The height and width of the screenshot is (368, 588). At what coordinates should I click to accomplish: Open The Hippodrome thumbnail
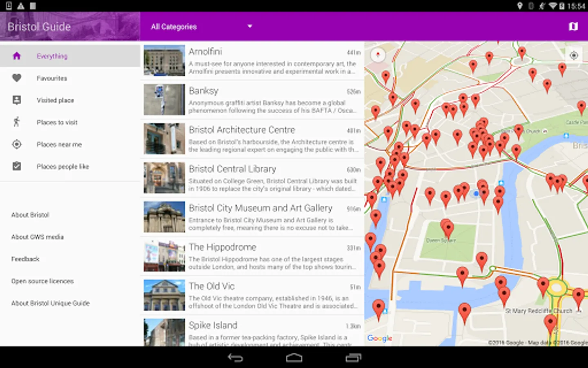click(x=164, y=256)
